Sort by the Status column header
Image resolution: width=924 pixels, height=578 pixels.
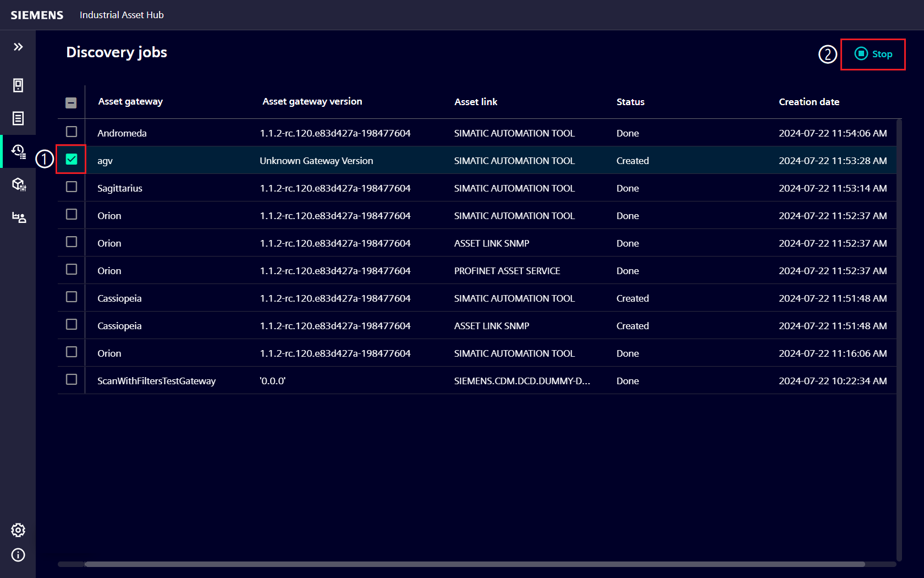tap(630, 102)
